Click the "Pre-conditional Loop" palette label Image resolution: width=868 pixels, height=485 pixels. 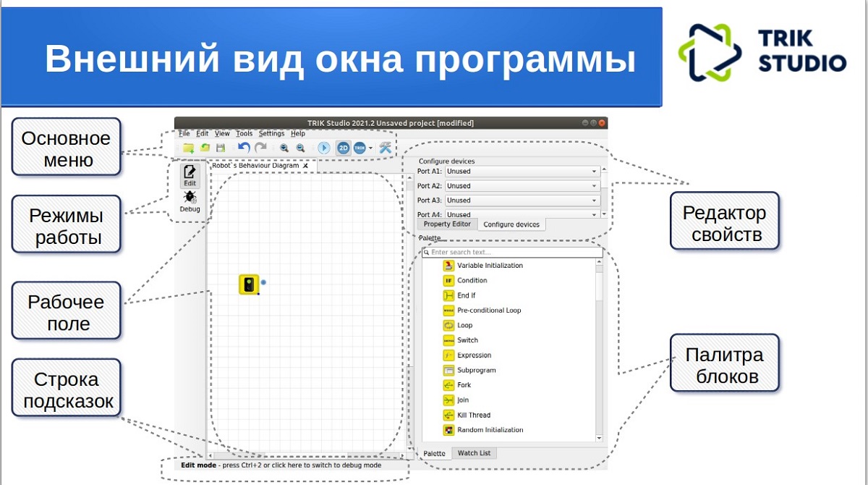tap(489, 311)
